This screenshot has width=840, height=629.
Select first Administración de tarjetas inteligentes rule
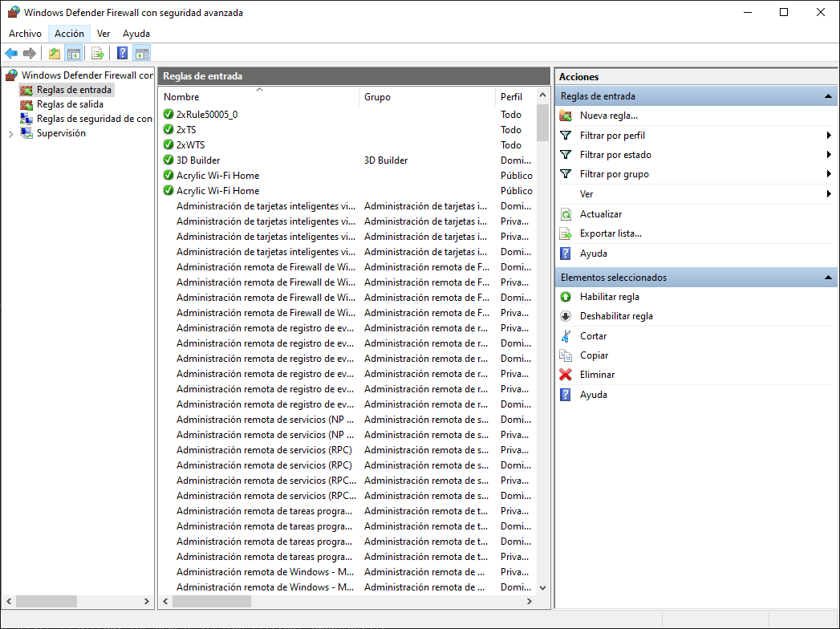[266, 205]
